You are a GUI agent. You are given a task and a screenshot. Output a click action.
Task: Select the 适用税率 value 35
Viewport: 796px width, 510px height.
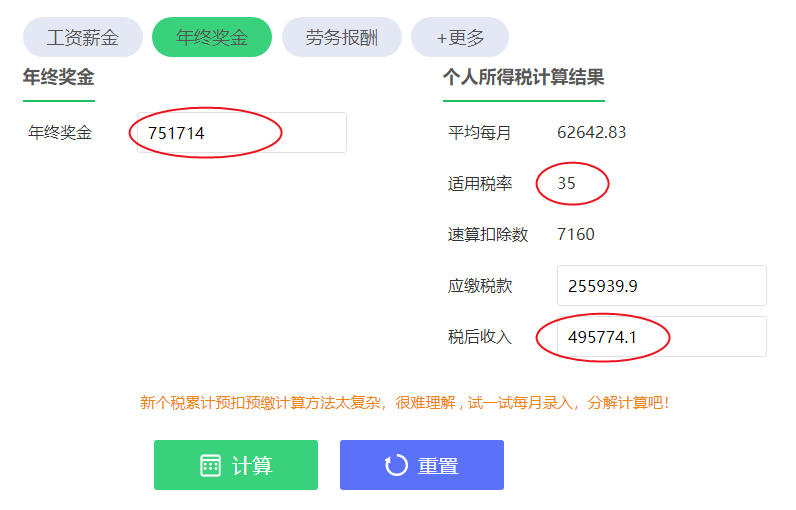(567, 183)
